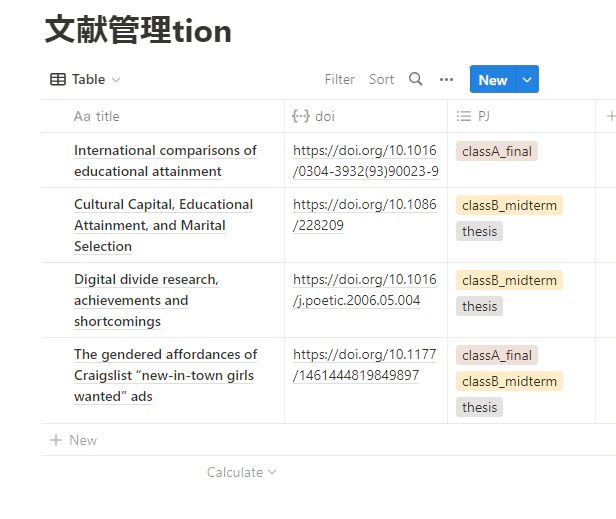Expand the dropdown arrow beside blue New
The image size is (616, 519).
point(527,80)
